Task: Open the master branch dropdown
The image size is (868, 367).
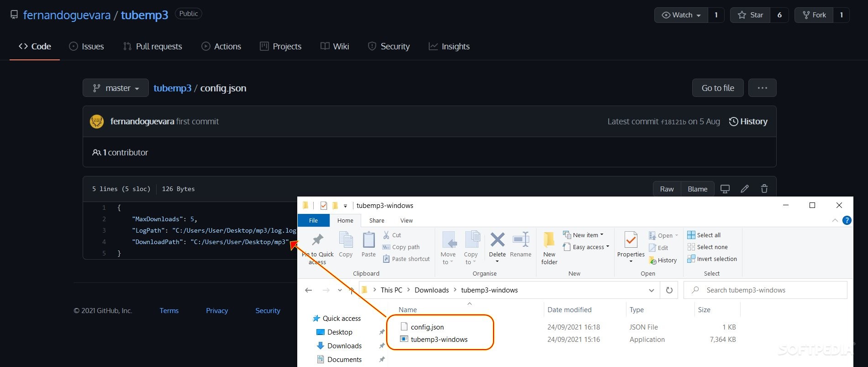Action: point(116,88)
